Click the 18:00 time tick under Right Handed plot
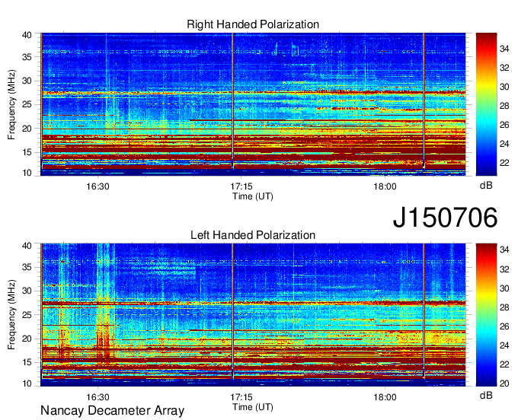Screen dimensions: 518x420 click(385, 186)
